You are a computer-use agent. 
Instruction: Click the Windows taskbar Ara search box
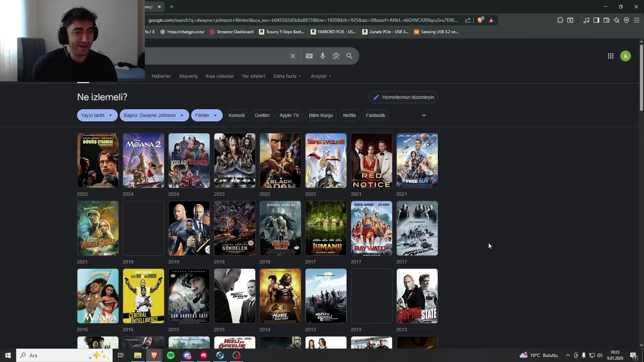click(x=65, y=355)
